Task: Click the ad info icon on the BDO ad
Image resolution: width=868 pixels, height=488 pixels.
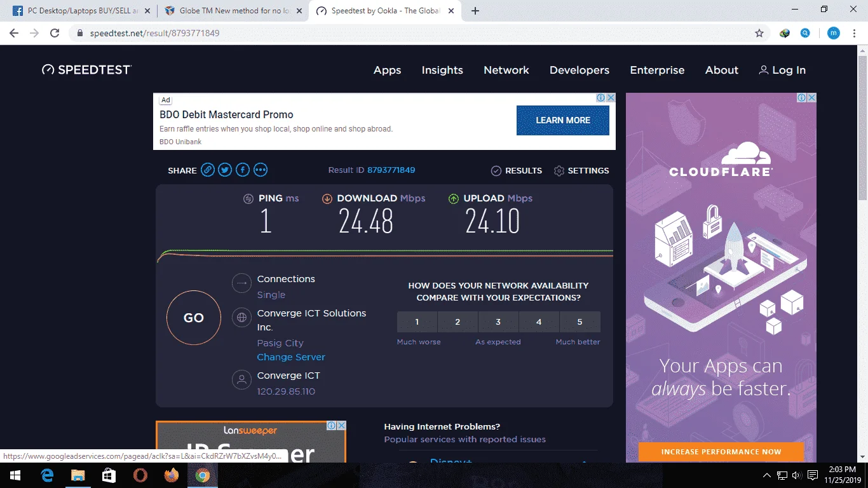Action: point(600,98)
